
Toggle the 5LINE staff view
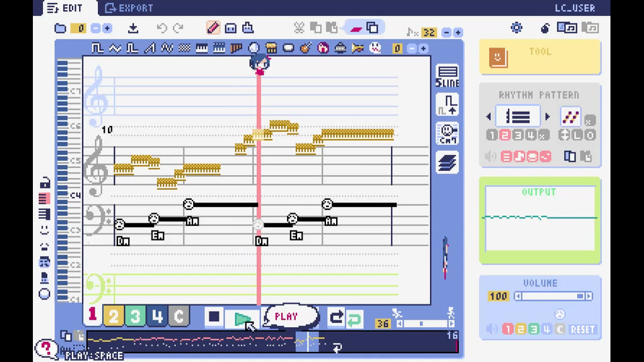click(x=447, y=76)
